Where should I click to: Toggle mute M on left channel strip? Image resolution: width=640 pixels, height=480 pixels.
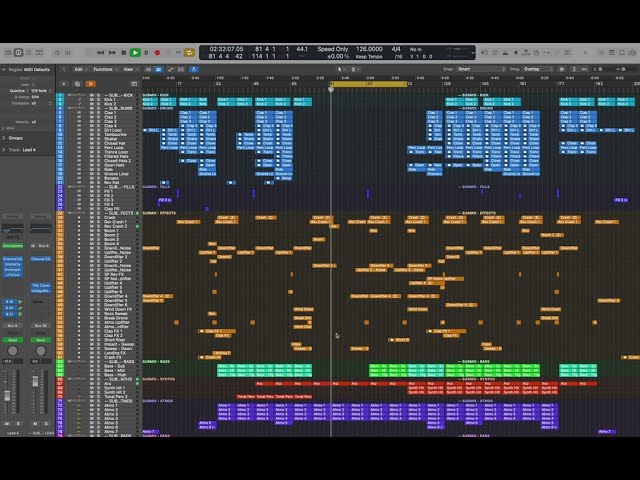pyautogui.click(x=7, y=424)
